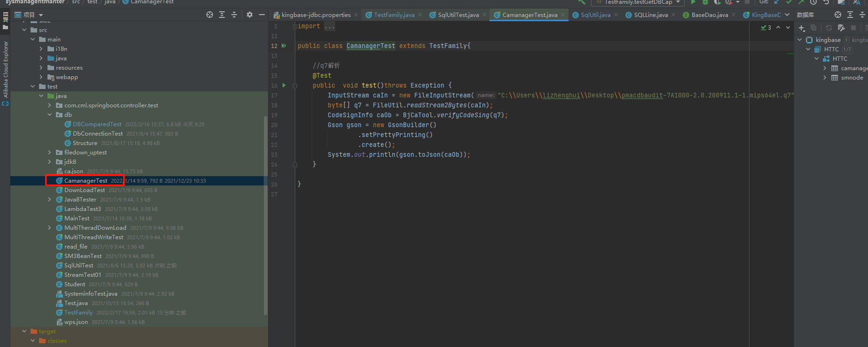Expand the i18n folder
The height and width of the screenshot is (347, 868).
coord(41,49)
